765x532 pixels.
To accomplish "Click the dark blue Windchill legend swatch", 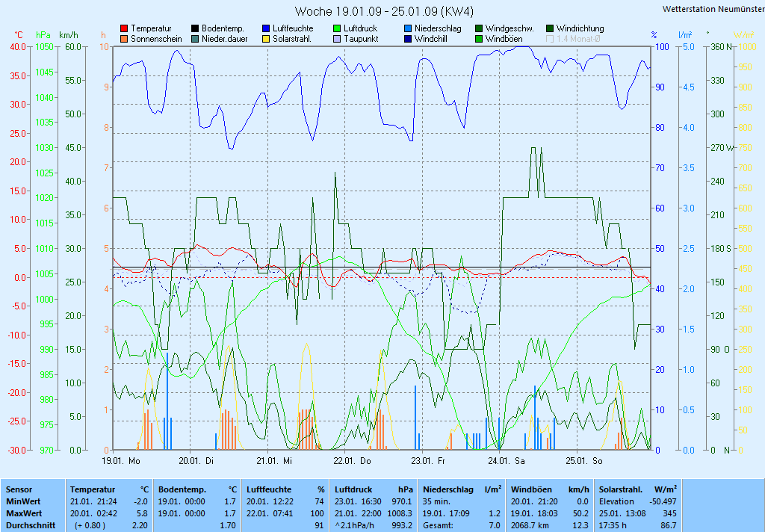I will (x=408, y=39).
